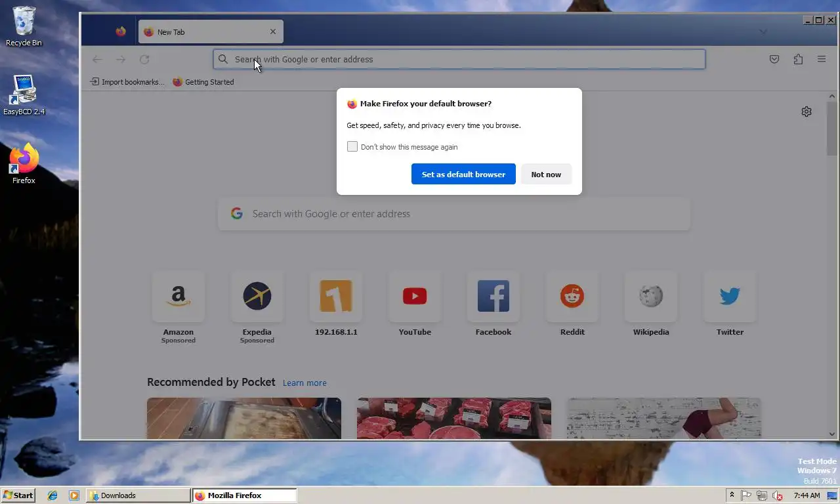840x504 pixels.
Task: Open Firefox View pinned tab icon
Action: click(121, 31)
